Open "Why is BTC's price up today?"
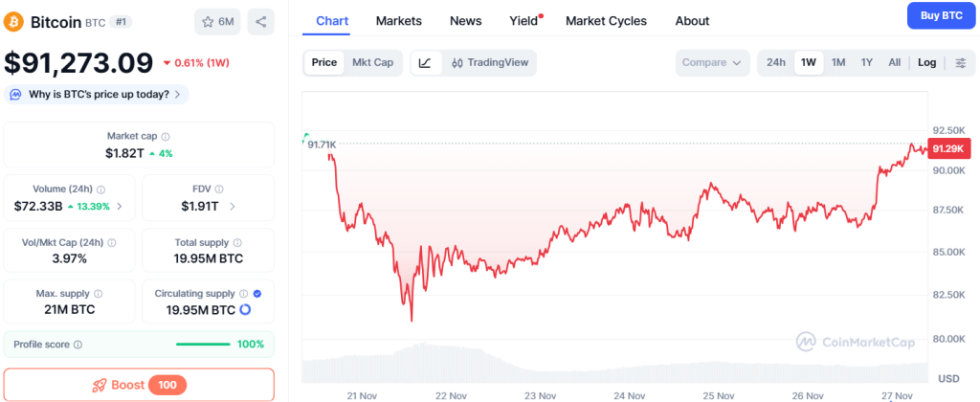Image resolution: width=980 pixels, height=402 pixels. click(97, 94)
